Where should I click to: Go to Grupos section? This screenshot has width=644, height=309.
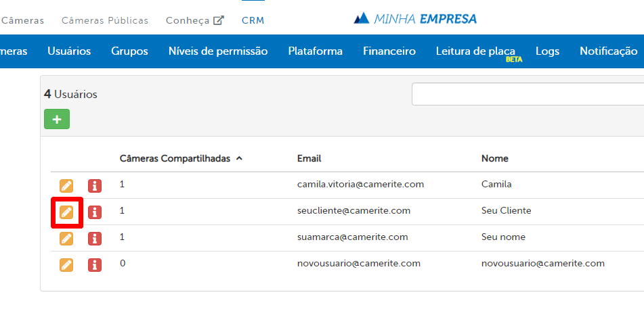pos(129,51)
